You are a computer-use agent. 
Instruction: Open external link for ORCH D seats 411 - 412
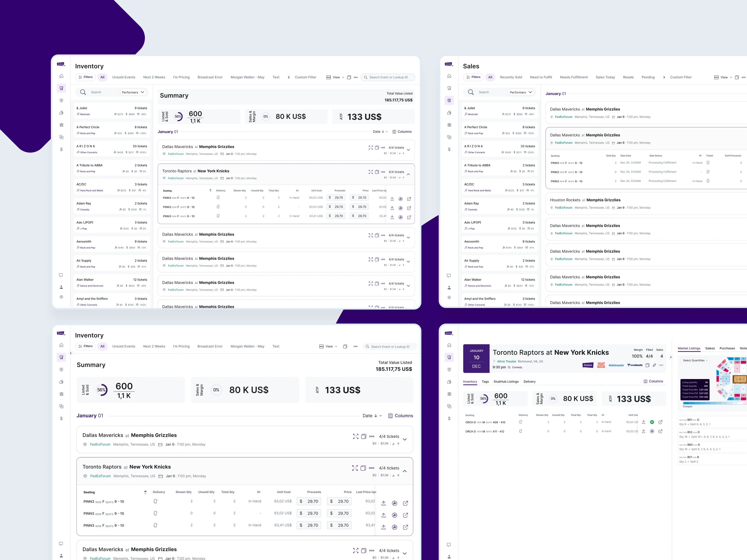click(x=660, y=431)
